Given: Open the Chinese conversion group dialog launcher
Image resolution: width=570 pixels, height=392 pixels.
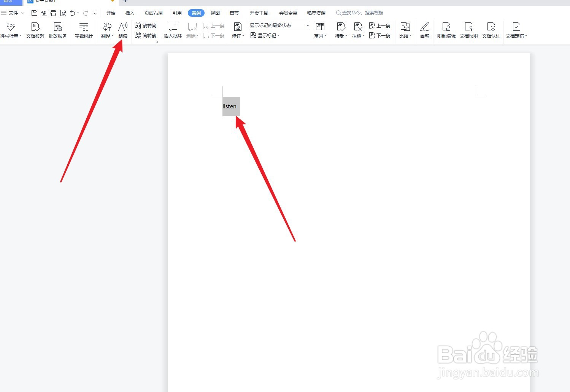Looking at the screenshot, I should click(x=157, y=42).
